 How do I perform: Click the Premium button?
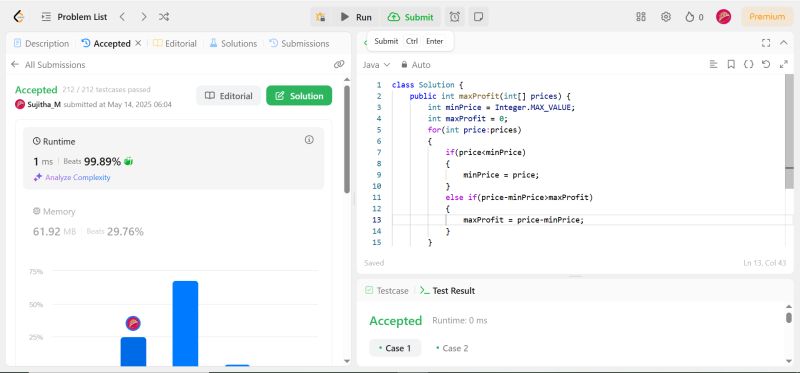(767, 17)
